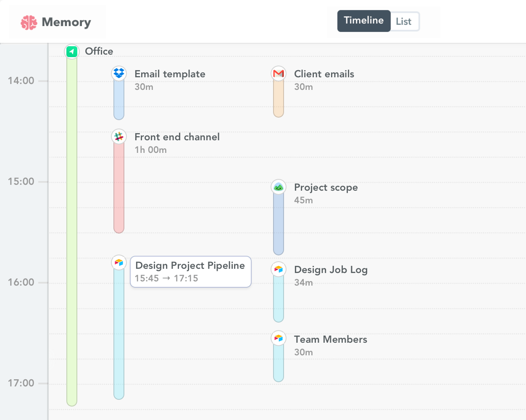The width and height of the screenshot is (526, 420).
Task: Select the Slack icon for Front end channel
Action: click(x=119, y=136)
